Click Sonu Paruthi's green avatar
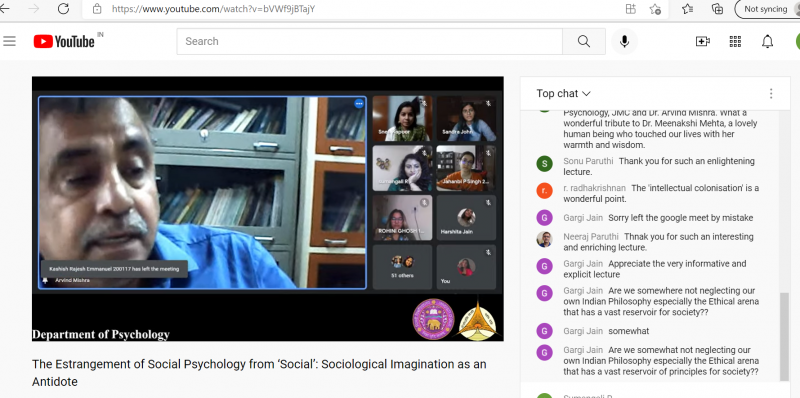The width and height of the screenshot is (800, 398). (544, 164)
